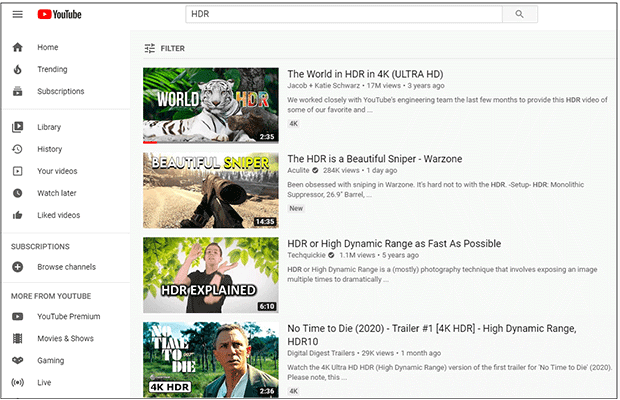Click the search magnifier button

click(520, 14)
